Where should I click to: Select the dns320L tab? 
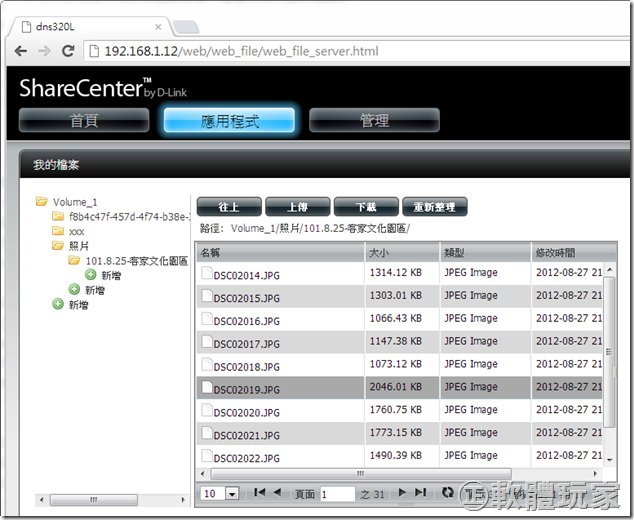[91, 27]
